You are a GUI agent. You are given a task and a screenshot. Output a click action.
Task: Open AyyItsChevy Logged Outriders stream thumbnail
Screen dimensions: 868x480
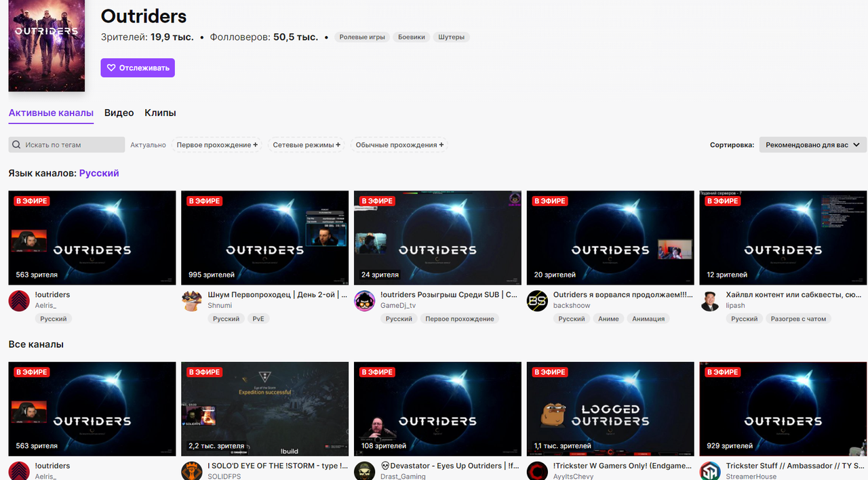click(610, 409)
